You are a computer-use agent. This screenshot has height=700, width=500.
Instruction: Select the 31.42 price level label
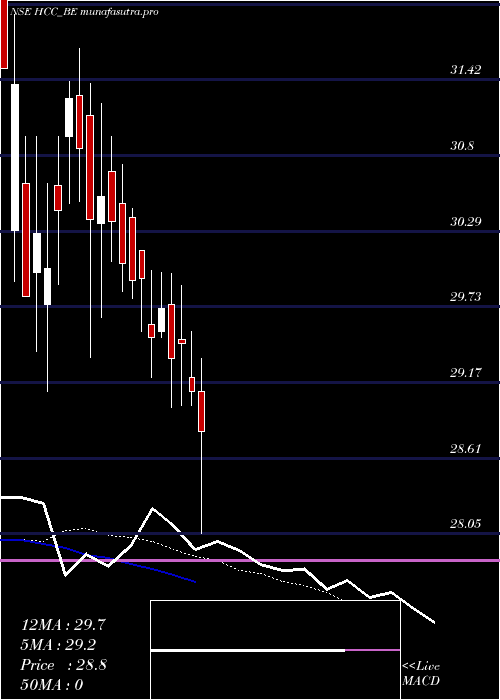coord(466,69)
